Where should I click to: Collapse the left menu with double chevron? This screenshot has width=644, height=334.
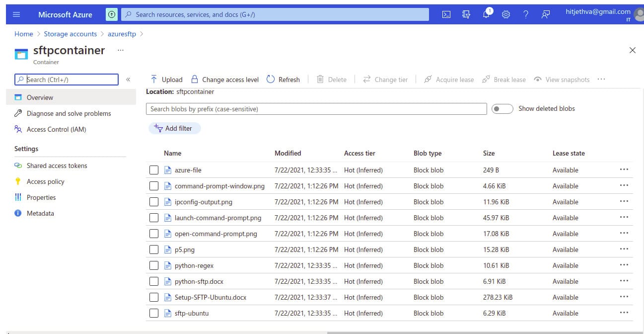click(128, 80)
